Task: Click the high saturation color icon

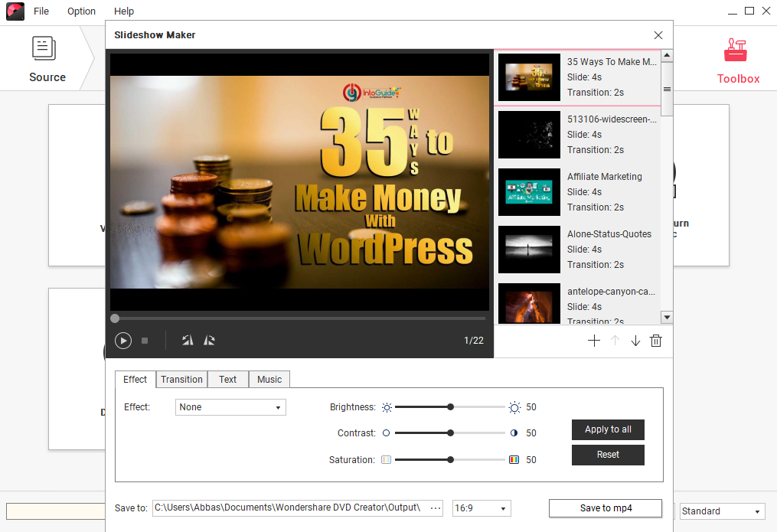Action: pyautogui.click(x=514, y=460)
